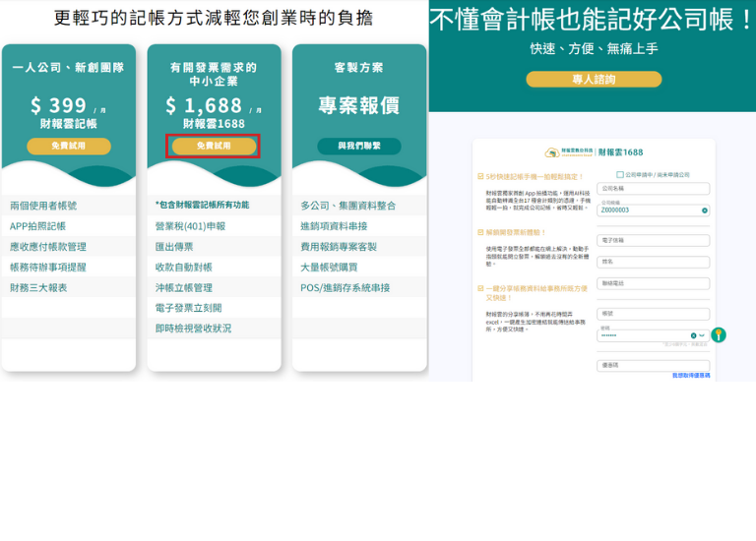
Task: Click the 有開發票需求的中小企業 plan title
Action: click(x=214, y=74)
